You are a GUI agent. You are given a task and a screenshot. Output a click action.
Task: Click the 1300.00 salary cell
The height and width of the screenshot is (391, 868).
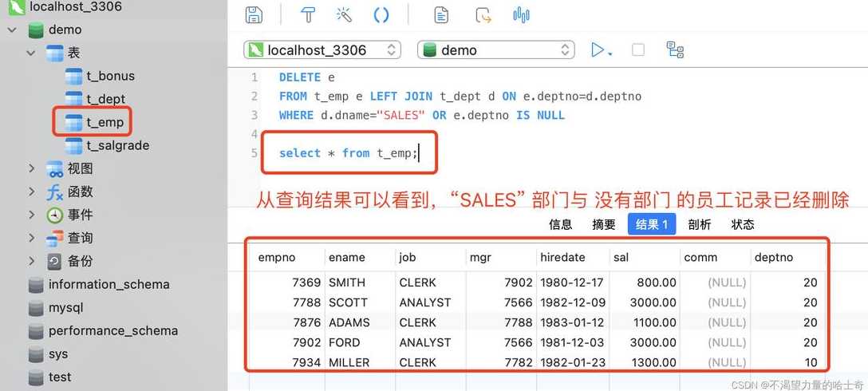click(x=645, y=362)
